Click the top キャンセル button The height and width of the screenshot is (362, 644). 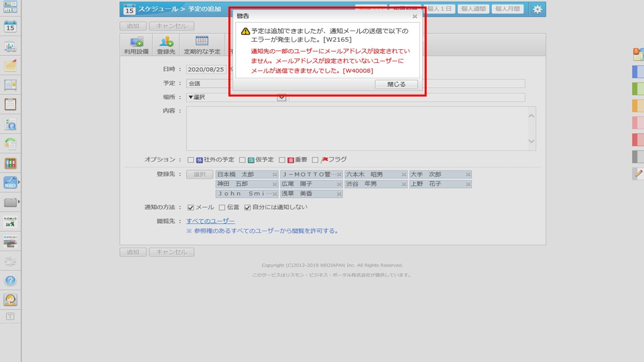click(172, 26)
